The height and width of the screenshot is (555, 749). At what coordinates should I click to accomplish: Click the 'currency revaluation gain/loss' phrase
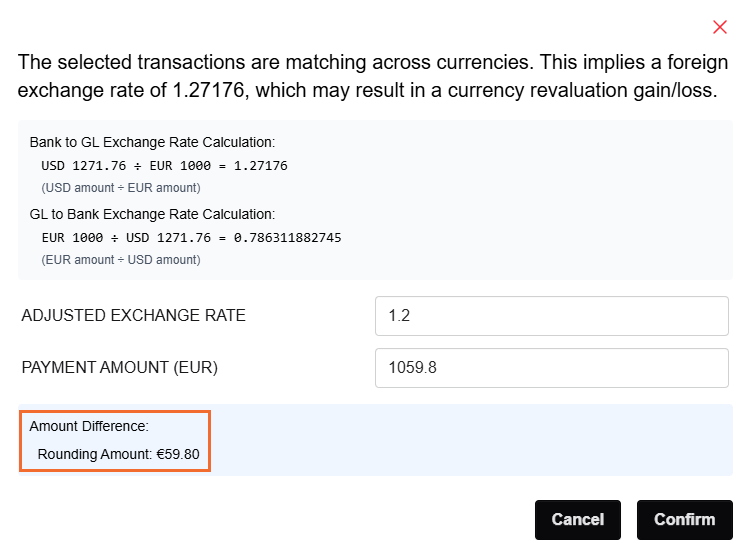coord(582,90)
